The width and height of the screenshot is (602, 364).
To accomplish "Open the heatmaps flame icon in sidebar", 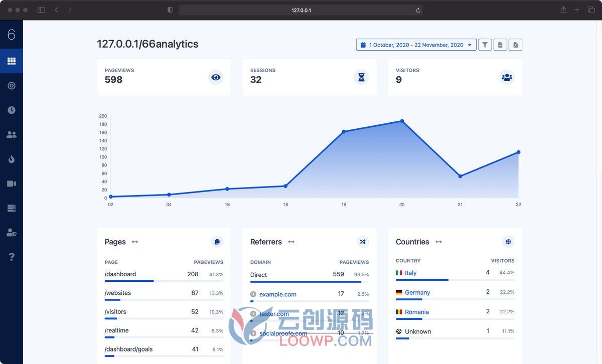I will [x=12, y=159].
